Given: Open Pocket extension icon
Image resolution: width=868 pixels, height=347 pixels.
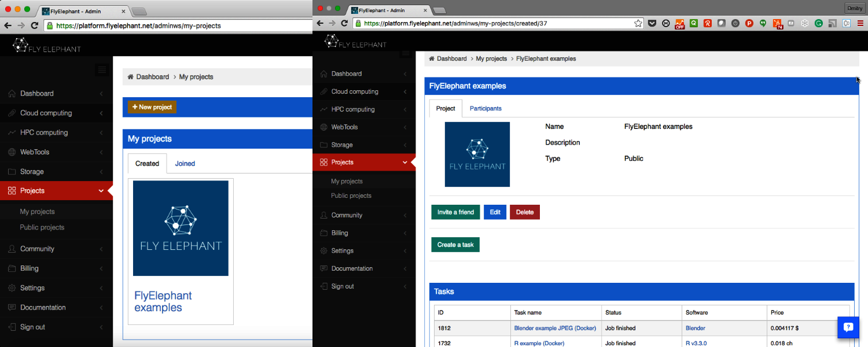Looking at the screenshot, I should [652, 24].
